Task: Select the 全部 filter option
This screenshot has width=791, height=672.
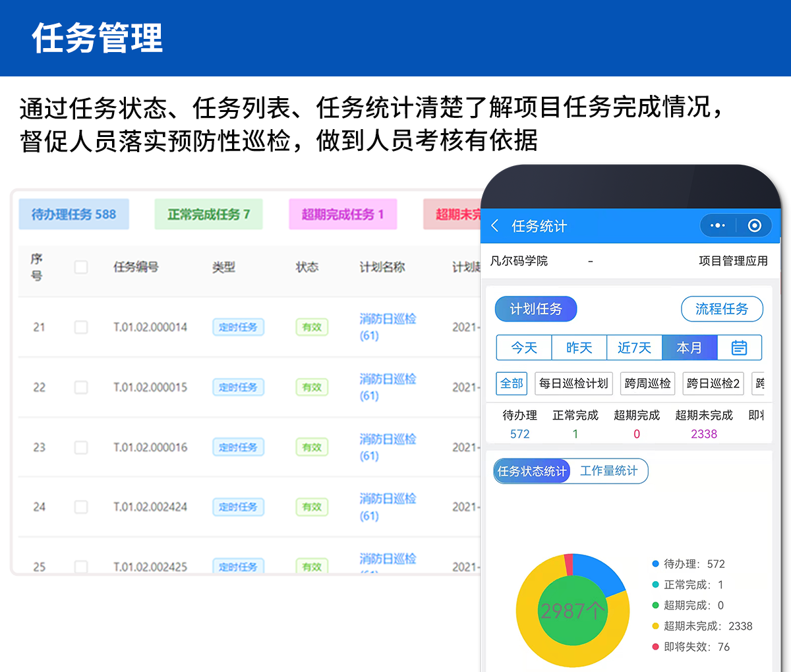Action: pyautogui.click(x=511, y=383)
